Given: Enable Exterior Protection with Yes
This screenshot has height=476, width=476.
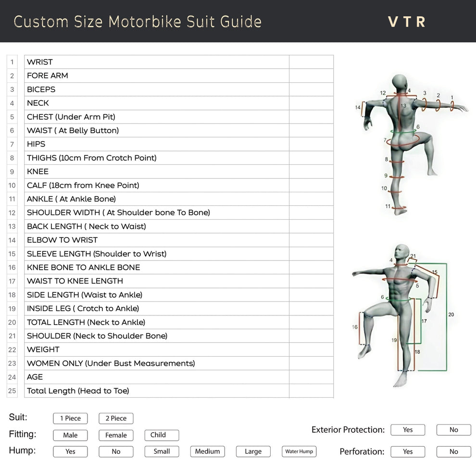Looking at the screenshot, I should pyautogui.click(x=408, y=430).
